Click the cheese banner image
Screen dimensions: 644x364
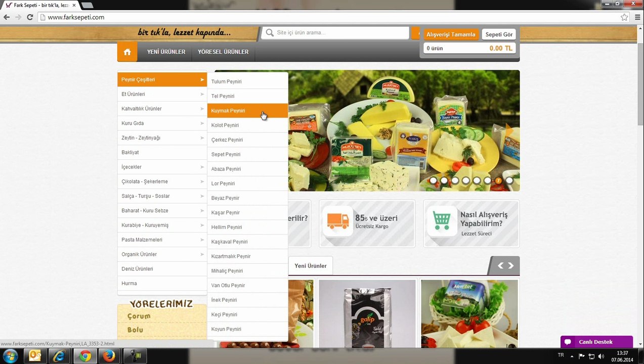click(404, 130)
